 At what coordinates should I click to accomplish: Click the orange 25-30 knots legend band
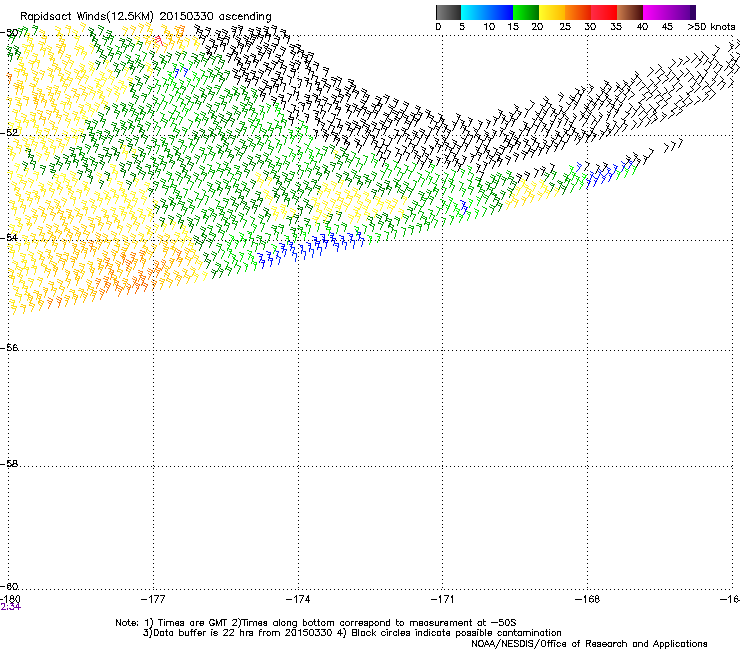coord(578,12)
